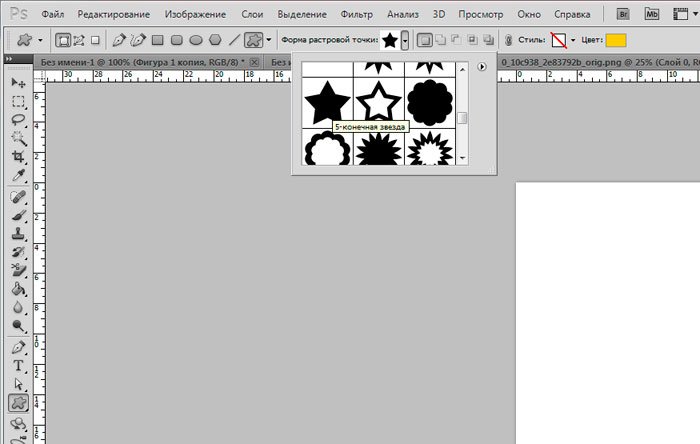Open the custom shape picker dropdown arrow

[x=405, y=40]
